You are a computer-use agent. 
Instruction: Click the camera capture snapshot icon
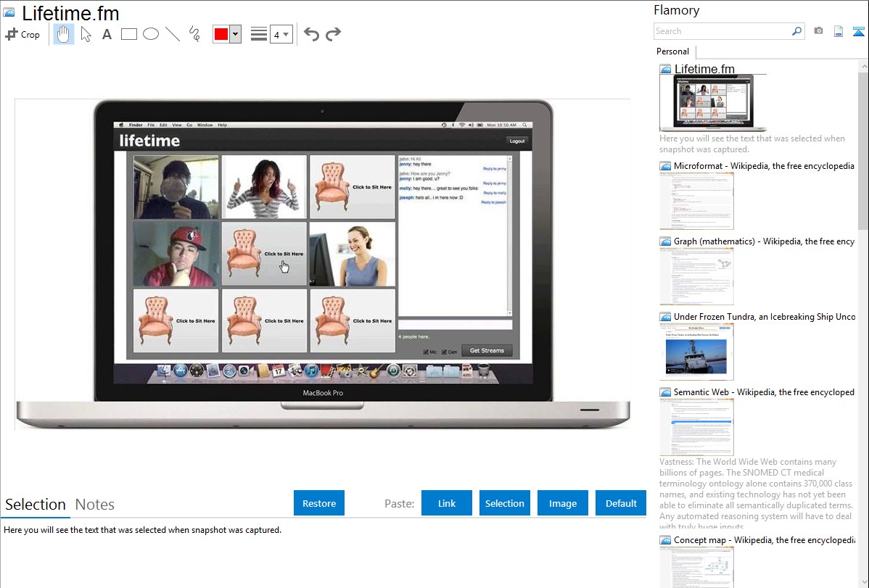point(818,31)
